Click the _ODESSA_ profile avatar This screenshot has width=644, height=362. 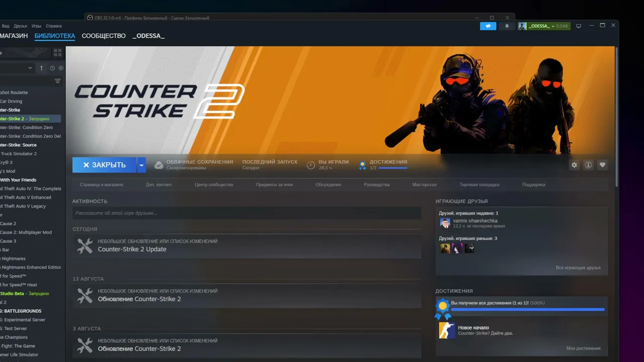(522, 26)
